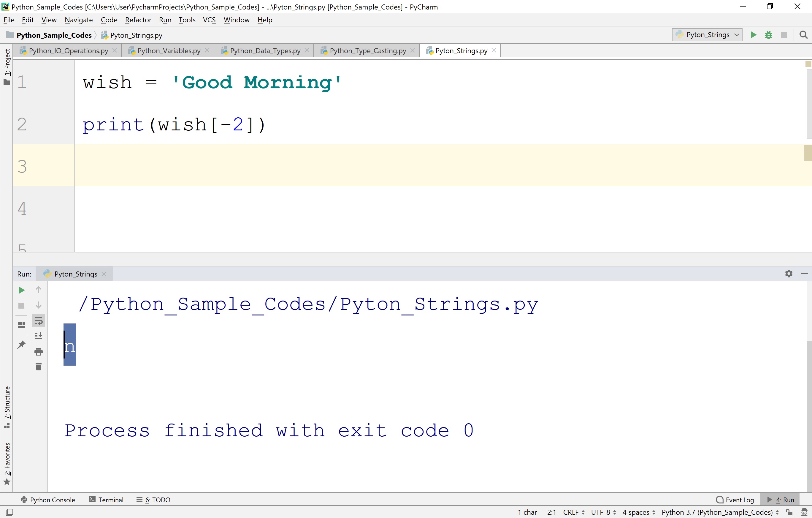The image size is (812, 518).
Task: Open search everywhere with magnifier icon
Action: (804, 35)
